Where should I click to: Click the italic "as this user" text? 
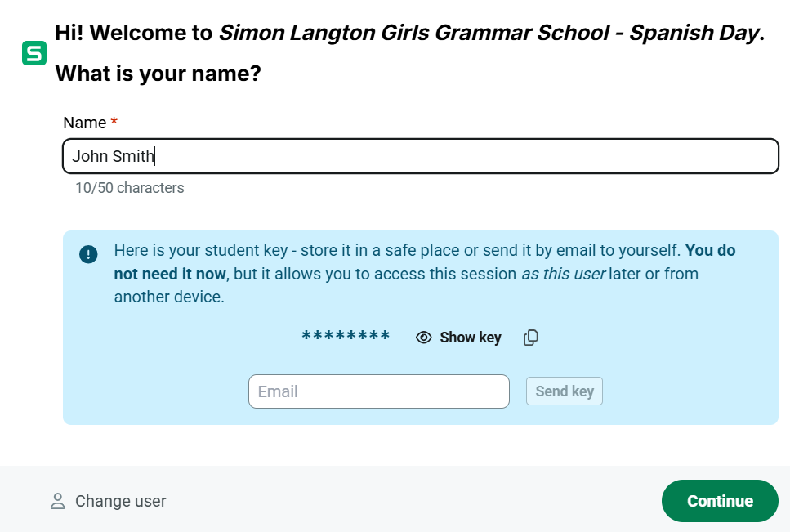(x=563, y=274)
